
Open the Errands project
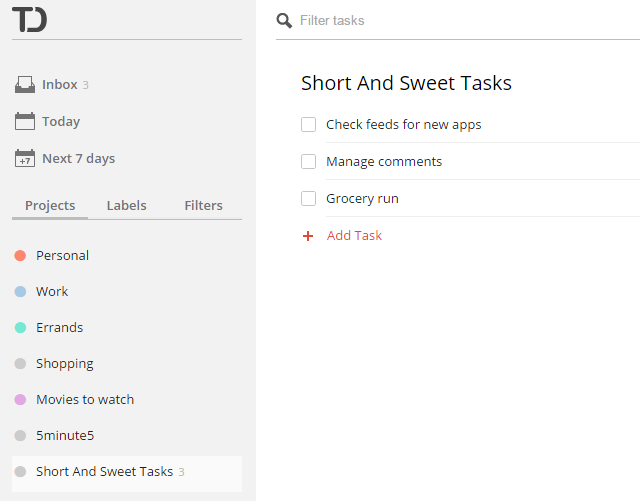59,328
